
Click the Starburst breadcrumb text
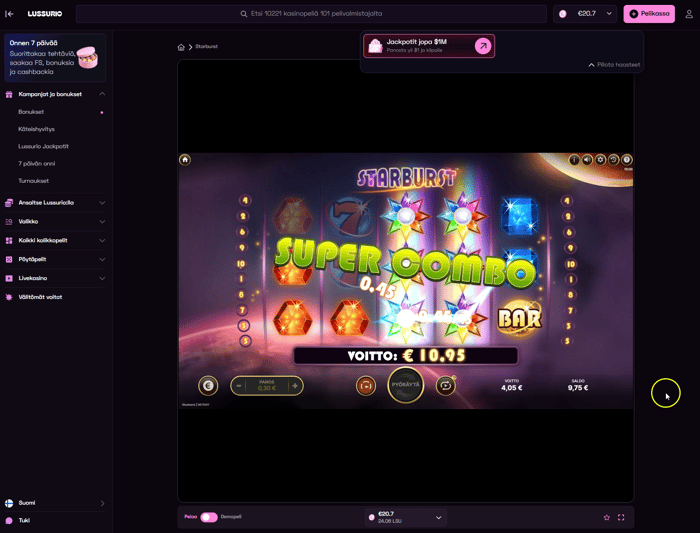tap(206, 46)
